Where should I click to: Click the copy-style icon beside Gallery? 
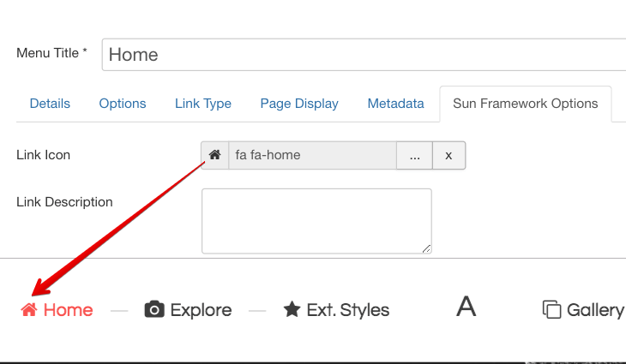tap(552, 310)
